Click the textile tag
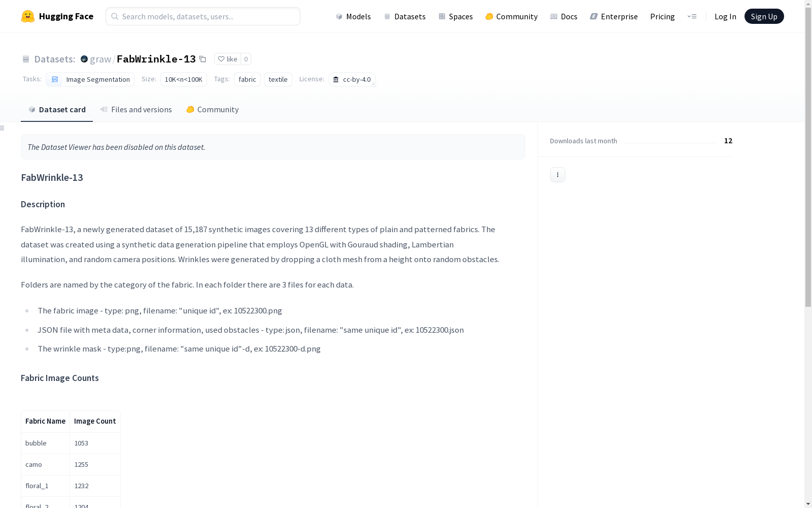812x508 pixels. point(278,79)
